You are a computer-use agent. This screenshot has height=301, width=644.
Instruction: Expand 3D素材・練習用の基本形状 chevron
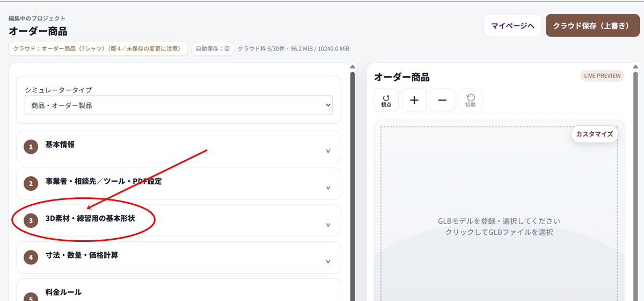[328, 225]
